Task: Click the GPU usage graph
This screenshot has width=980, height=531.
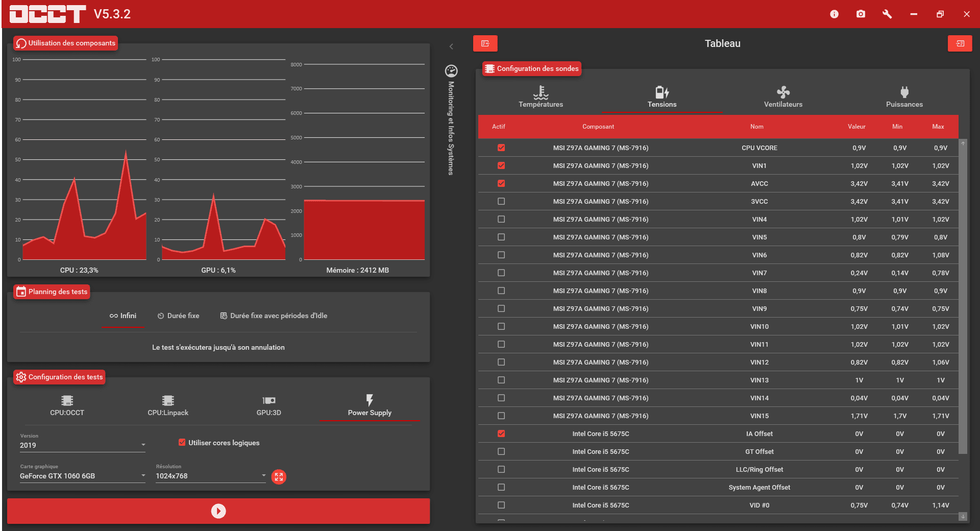Action: tap(223, 159)
